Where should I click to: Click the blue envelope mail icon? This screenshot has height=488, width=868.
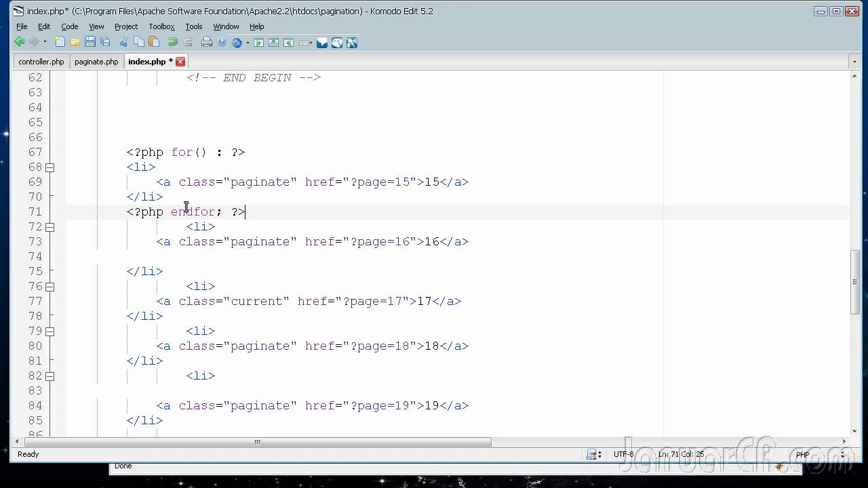(x=322, y=42)
